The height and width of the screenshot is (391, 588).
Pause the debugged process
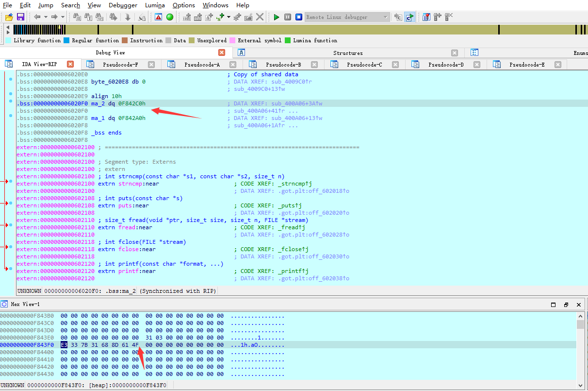click(x=288, y=17)
